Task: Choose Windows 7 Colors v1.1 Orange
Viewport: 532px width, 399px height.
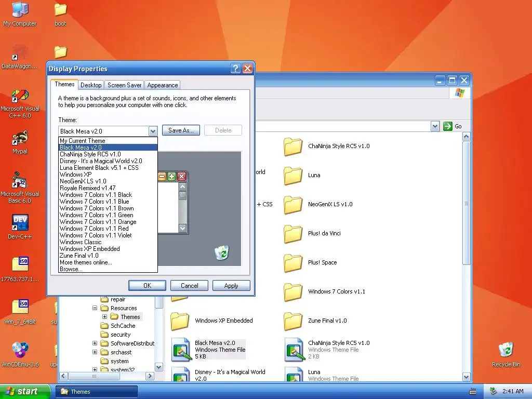Action: pos(108,222)
